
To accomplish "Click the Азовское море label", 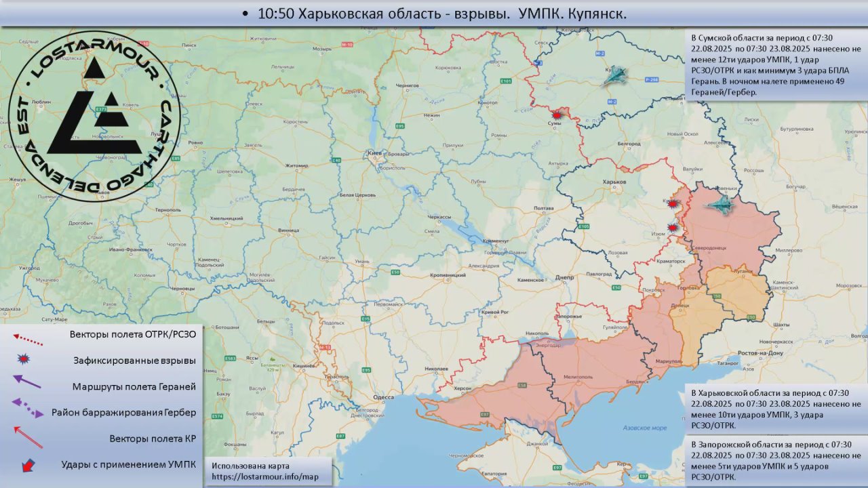I will click(x=645, y=428).
